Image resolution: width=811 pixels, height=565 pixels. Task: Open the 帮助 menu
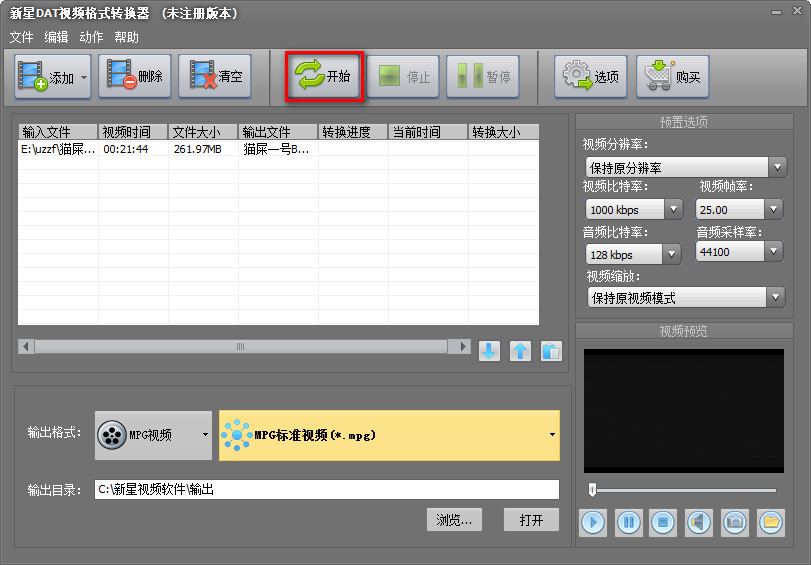[x=126, y=37]
